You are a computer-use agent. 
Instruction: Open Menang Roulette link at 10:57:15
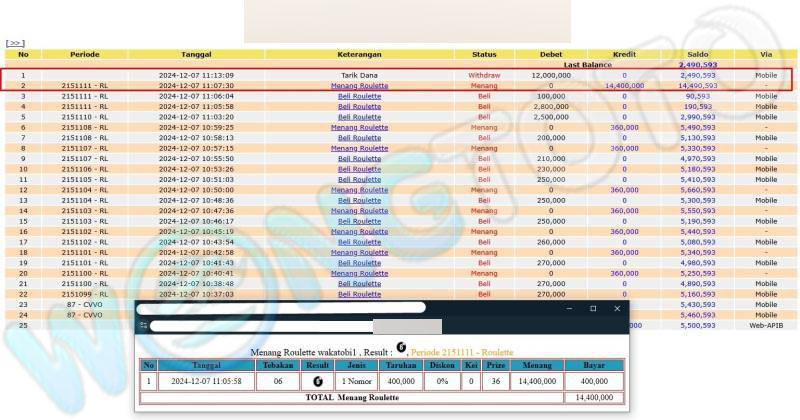click(x=359, y=148)
